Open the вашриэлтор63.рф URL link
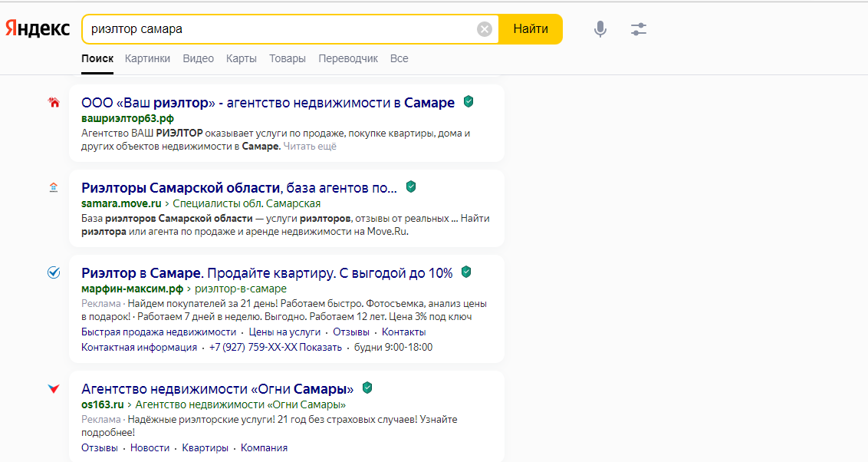This screenshot has width=868, height=462. pos(128,118)
